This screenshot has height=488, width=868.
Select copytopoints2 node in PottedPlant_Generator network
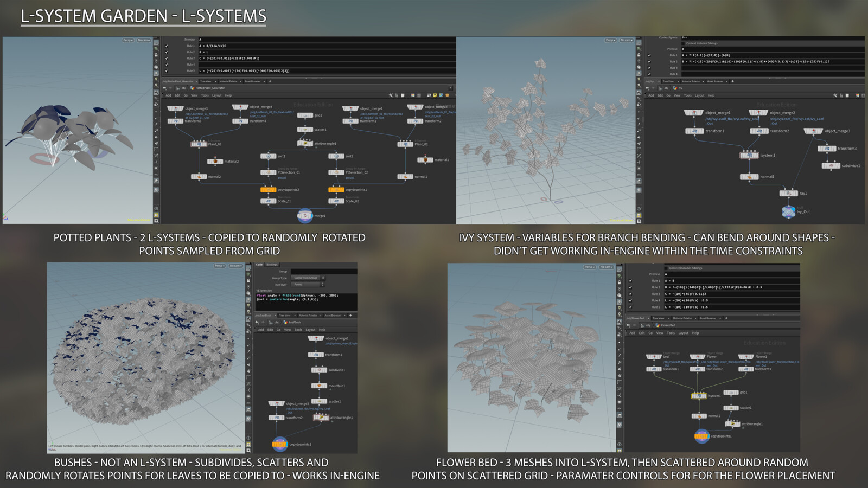coord(268,190)
